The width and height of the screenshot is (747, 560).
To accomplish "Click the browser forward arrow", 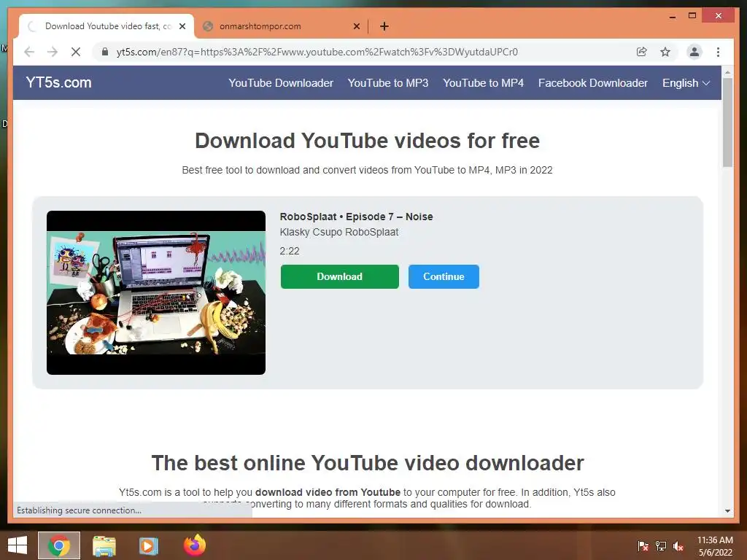I will click(x=53, y=52).
